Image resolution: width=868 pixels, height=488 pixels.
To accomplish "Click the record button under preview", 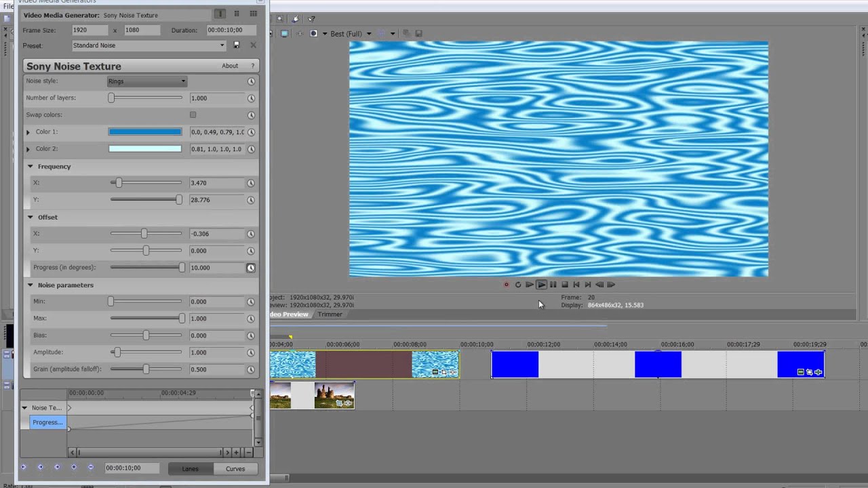I will pos(506,285).
